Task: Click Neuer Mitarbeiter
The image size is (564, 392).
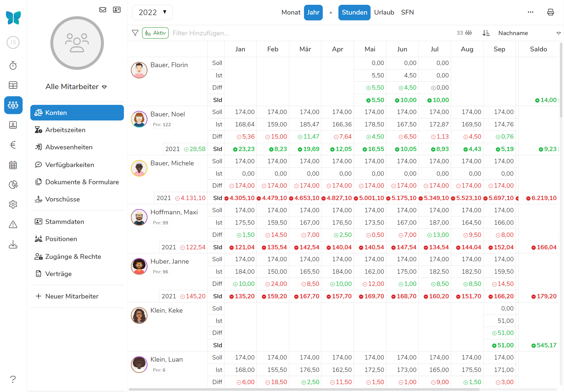Action: tap(72, 296)
